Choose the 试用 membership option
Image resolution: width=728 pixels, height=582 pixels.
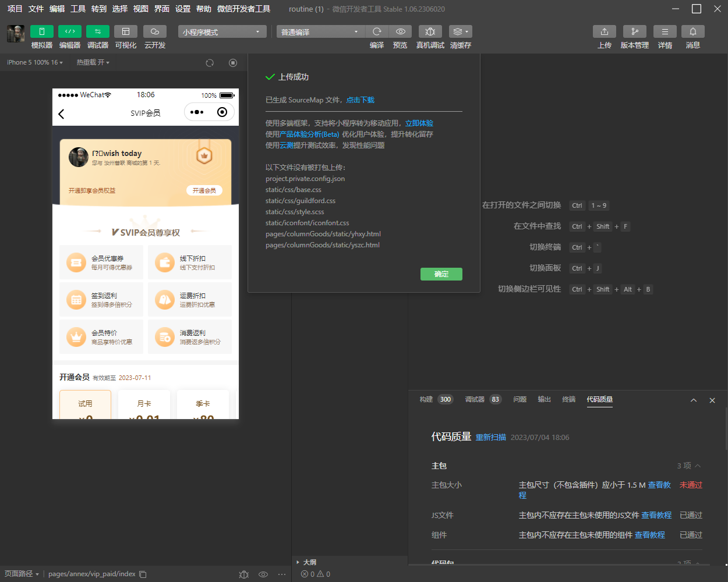point(86,404)
